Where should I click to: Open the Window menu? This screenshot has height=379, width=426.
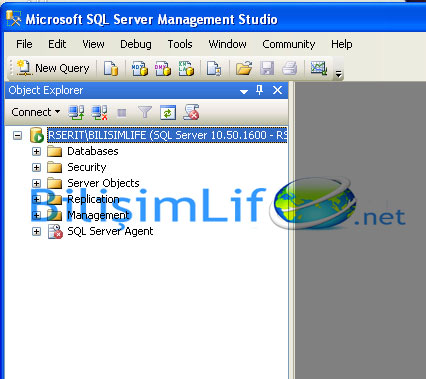click(x=227, y=44)
